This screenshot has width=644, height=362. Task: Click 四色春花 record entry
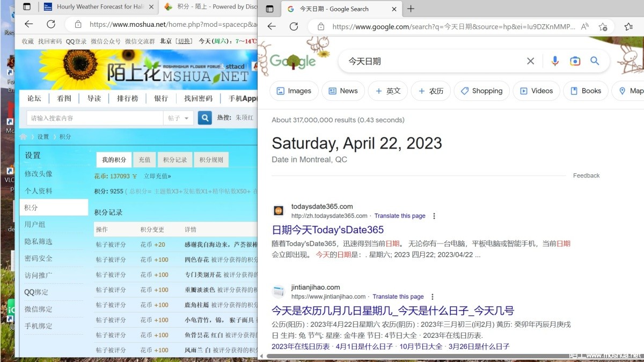(196, 260)
